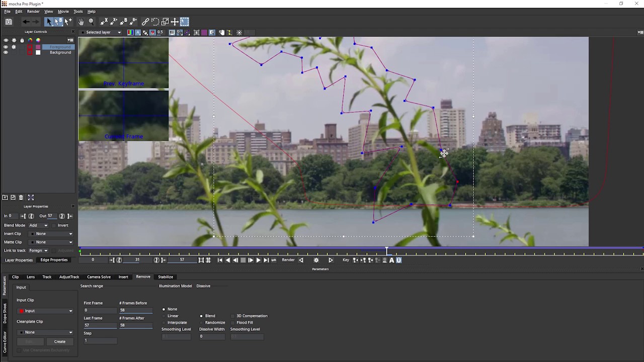Switch to the Track tab

[47, 277]
